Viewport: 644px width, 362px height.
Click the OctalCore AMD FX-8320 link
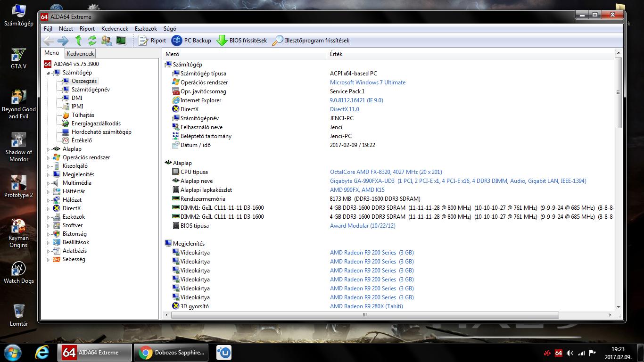coord(386,172)
